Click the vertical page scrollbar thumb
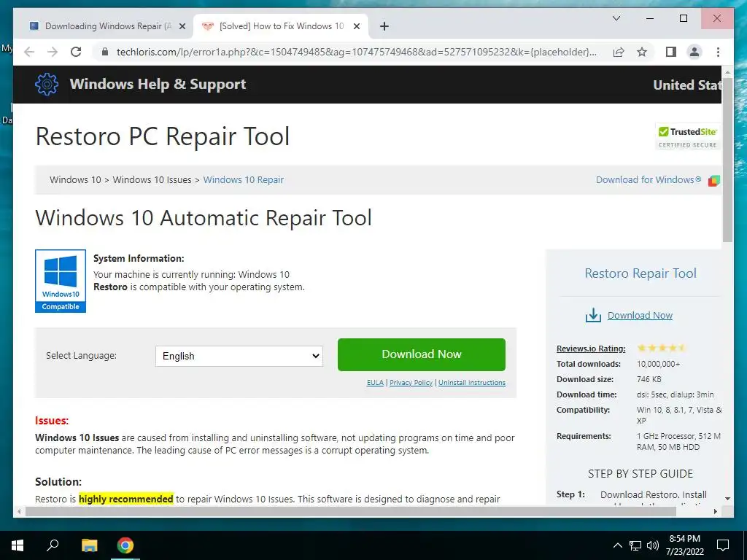The image size is (747, 560). click(727, 160)
